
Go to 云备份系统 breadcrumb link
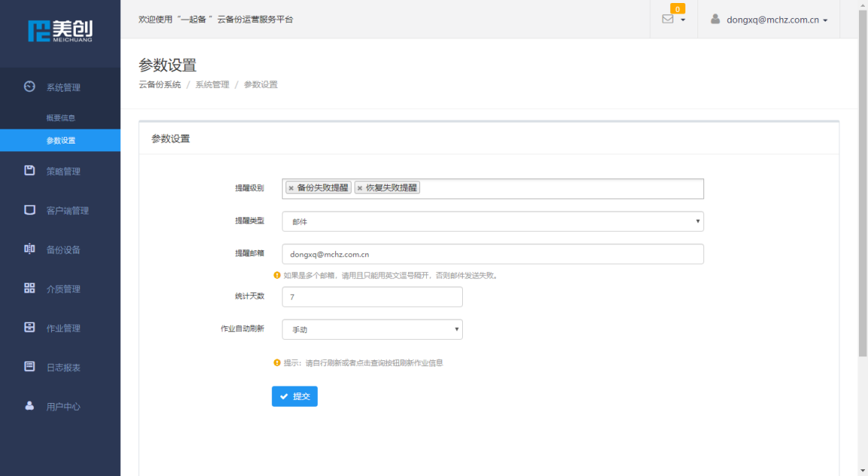coord(159,84)
